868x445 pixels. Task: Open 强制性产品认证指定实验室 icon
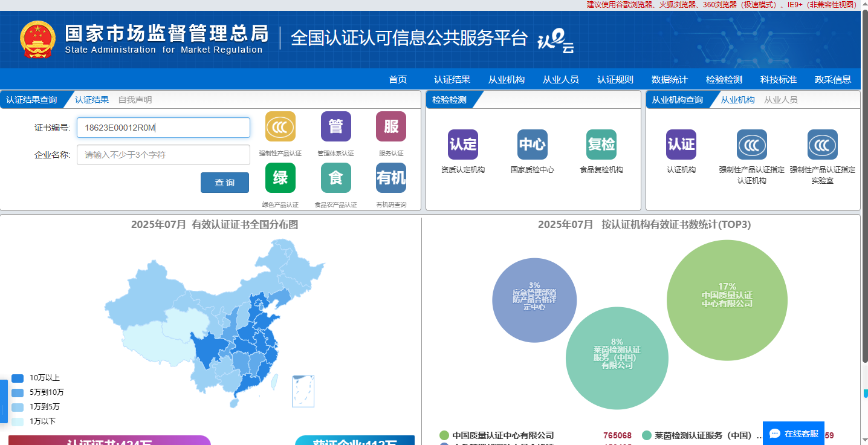click(x=823, y=145)
